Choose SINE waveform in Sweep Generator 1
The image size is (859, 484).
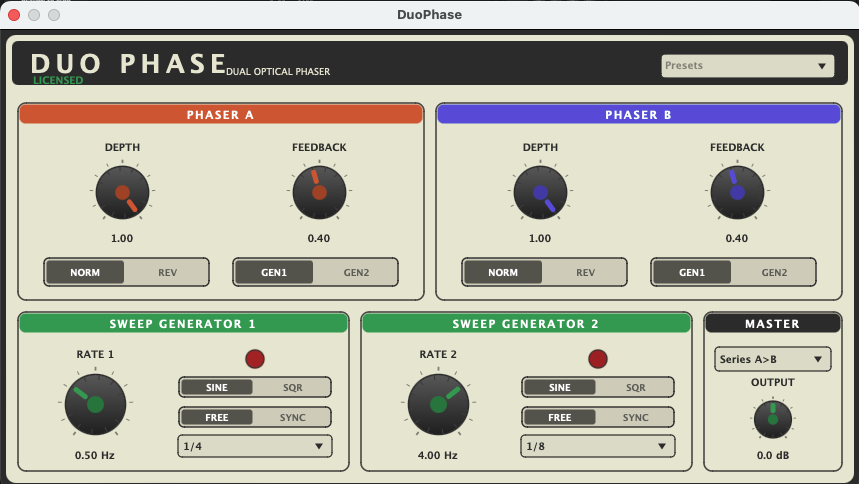point(217,388)
